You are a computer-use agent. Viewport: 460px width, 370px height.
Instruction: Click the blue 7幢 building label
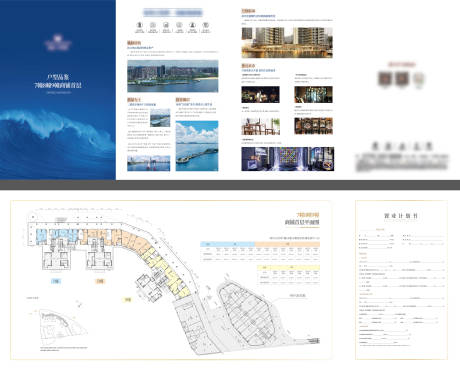[x=56, y=281]
